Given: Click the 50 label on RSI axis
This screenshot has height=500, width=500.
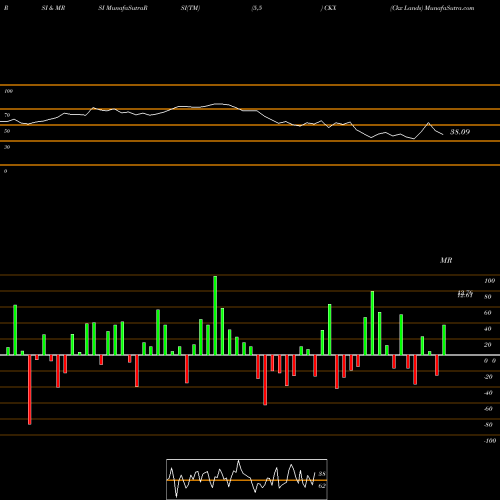Looking at the screenshot, I should [x=7, y=131].
